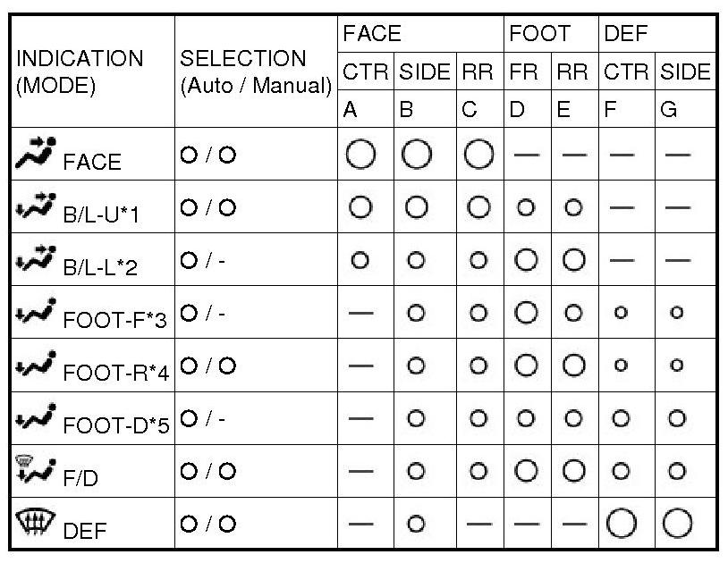This screenshot has height=563, width=728.
Task: Click the FOOT-R*4 mode icon
Action: click(x=36, y=365)
